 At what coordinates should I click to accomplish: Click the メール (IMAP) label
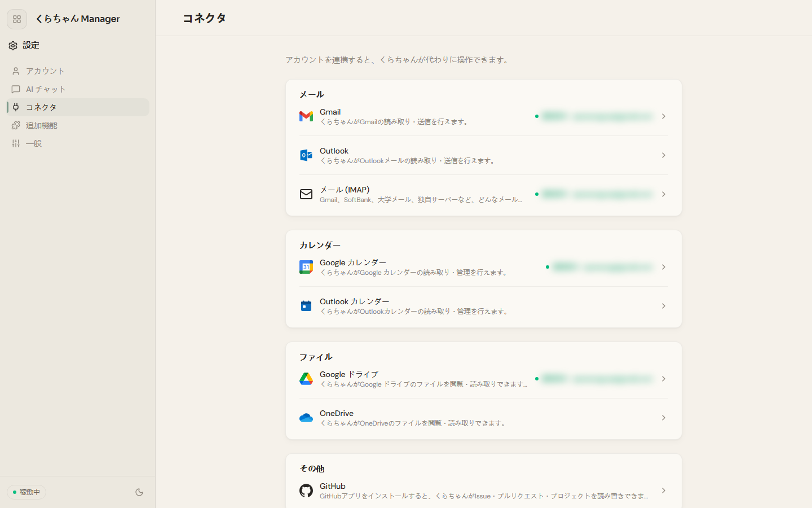coord(345,190)
